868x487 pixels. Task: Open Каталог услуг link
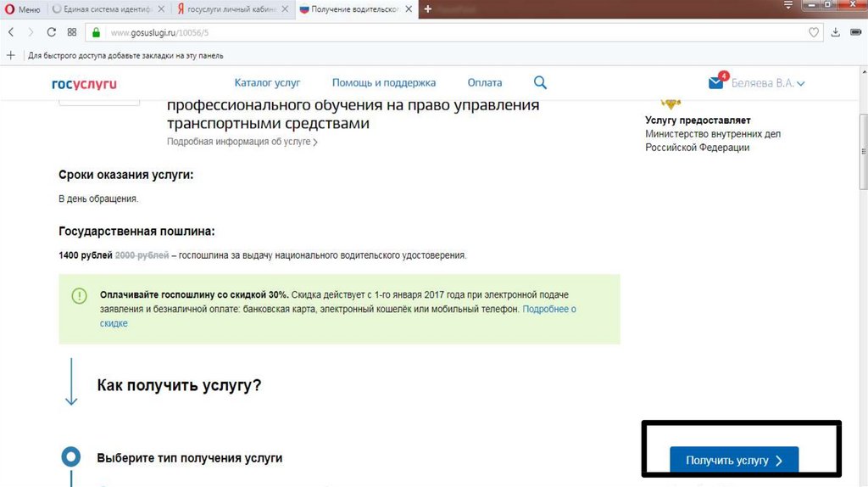coord(267,82)
